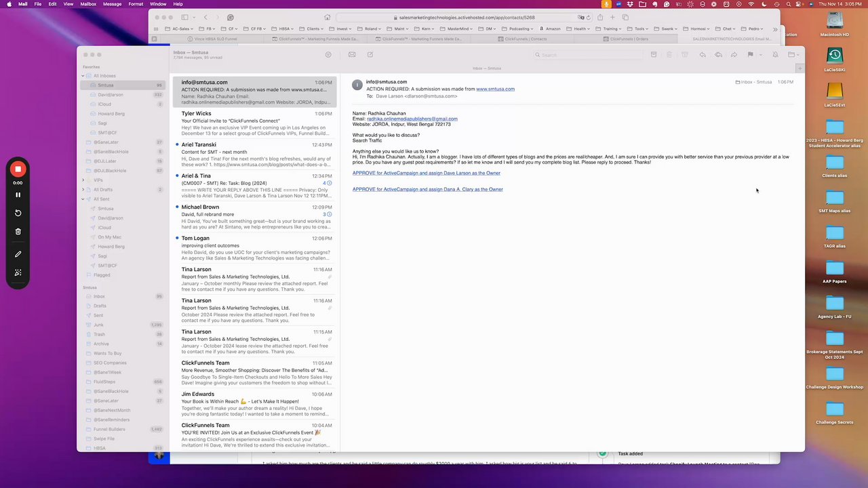Click the effects sparkle icon in recorder
The image size is (868, 488).
tap(18, 272)
